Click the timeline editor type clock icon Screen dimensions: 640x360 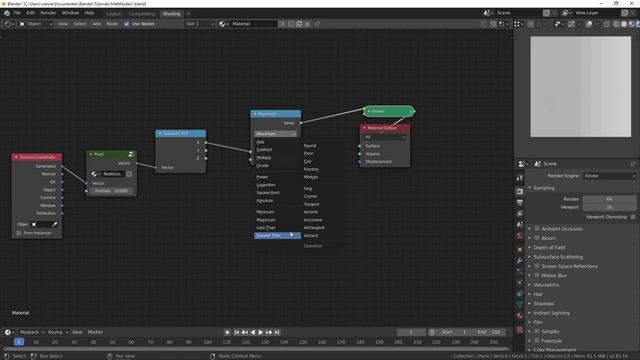coord(7,332)
